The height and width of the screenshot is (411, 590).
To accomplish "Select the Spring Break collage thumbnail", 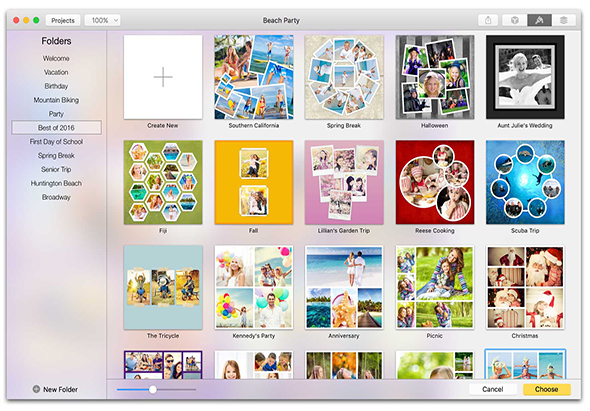I will pyautogui.click(x=344, y=77).
